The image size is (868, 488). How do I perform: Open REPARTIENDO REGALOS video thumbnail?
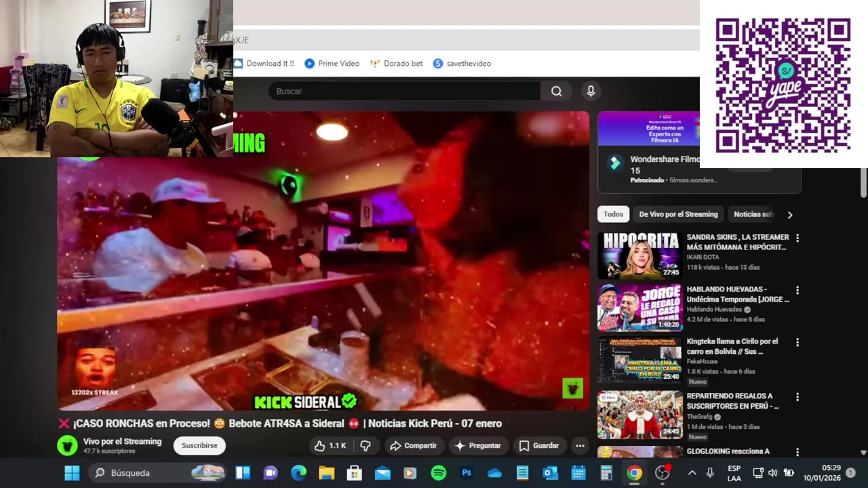tap(639, 414)
